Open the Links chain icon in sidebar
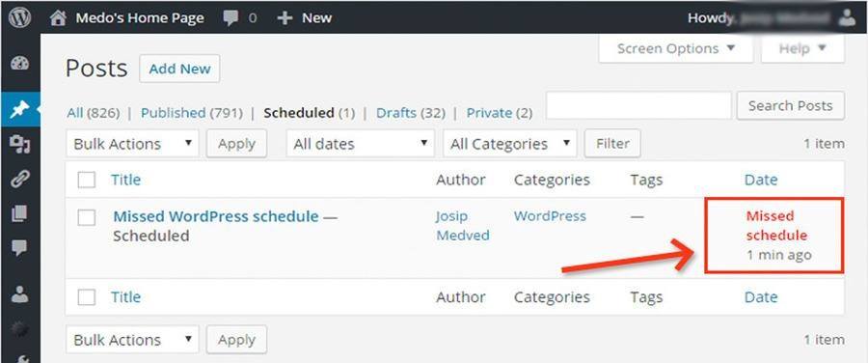Image resolution: width=868 pixels, height=363 pixels. [x=20, y=179]
